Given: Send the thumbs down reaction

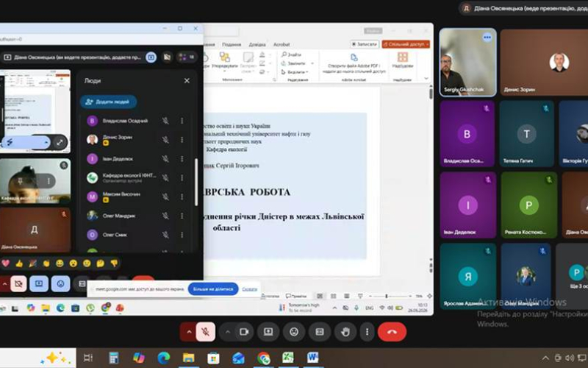Looking at the screenshot, I should tap(114, 263).
